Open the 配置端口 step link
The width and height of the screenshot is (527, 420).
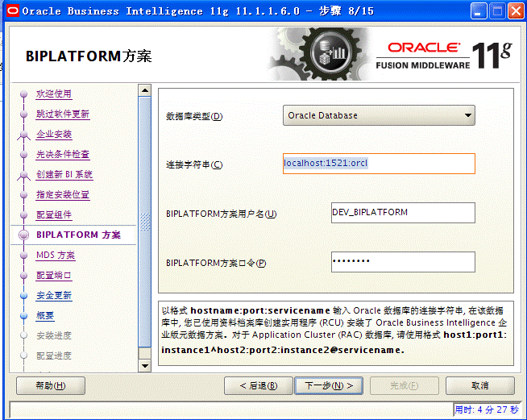(54, 276)
